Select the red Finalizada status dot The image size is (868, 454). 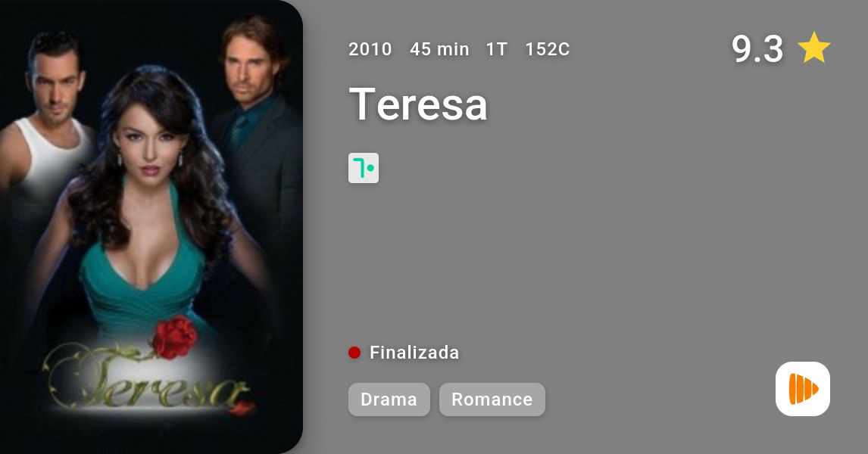[x=354, y=353]
